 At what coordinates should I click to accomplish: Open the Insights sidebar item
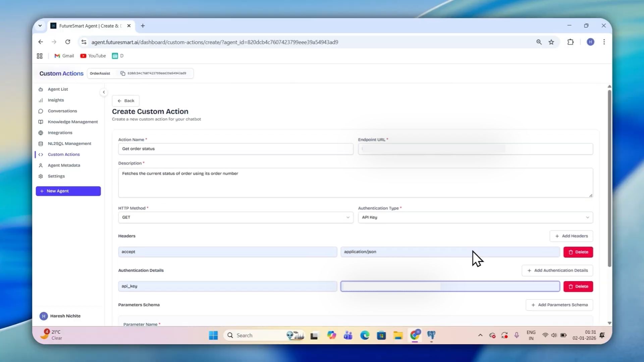click(x=56, y=100)
